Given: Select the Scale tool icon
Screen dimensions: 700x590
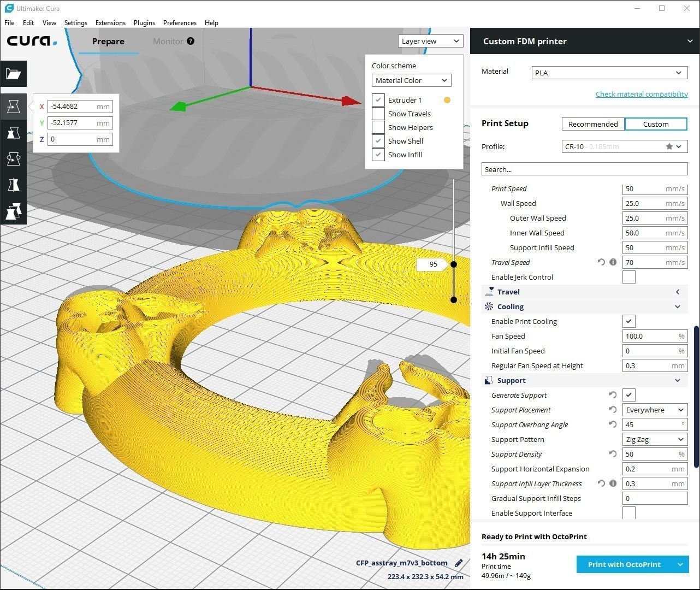Looking at the screenshot, I should [13, 133].
